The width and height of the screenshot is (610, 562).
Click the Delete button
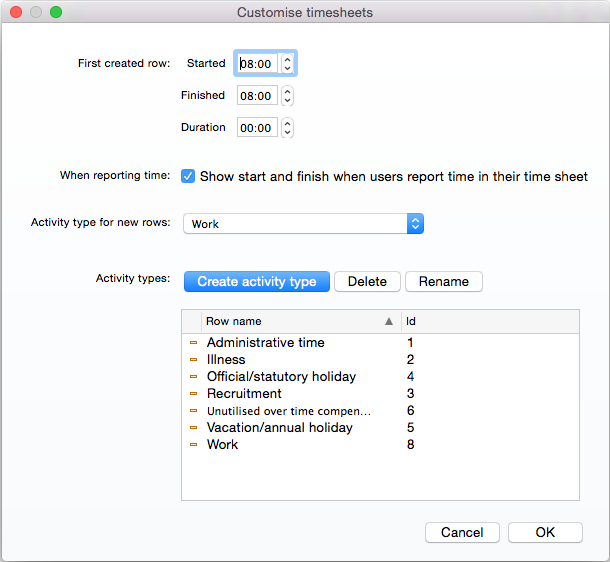point(367,282)
